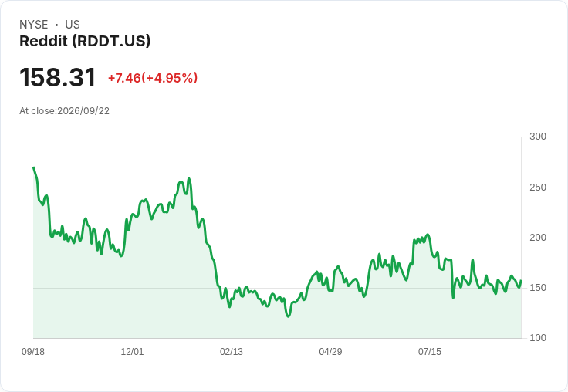This screenshot has height=392, width=568.
Task: Click the NYSE exchange label
Action: click(34, 25)
